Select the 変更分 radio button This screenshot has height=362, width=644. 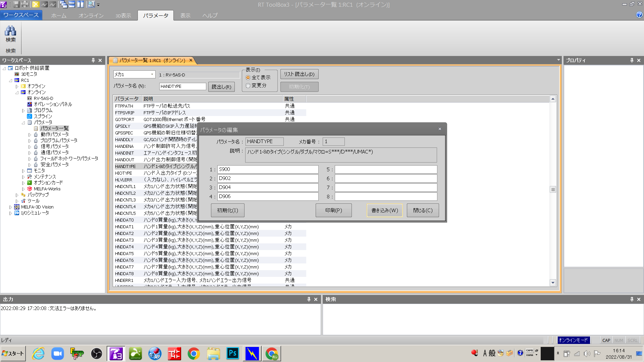(248, 85)
